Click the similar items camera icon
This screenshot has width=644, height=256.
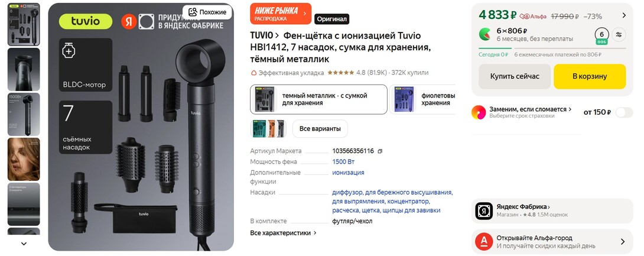coord(193,12)
